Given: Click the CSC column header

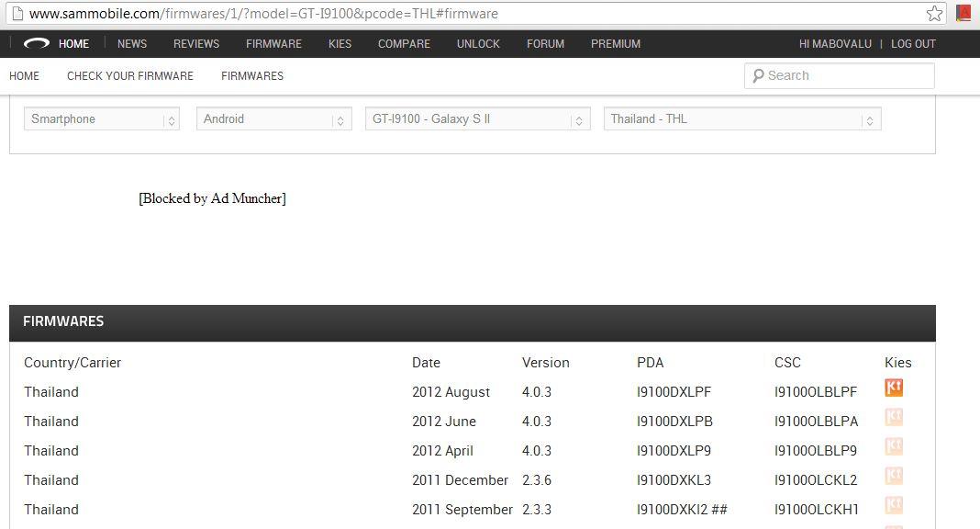Looking at the screenshot, I should tap(787, 363).
